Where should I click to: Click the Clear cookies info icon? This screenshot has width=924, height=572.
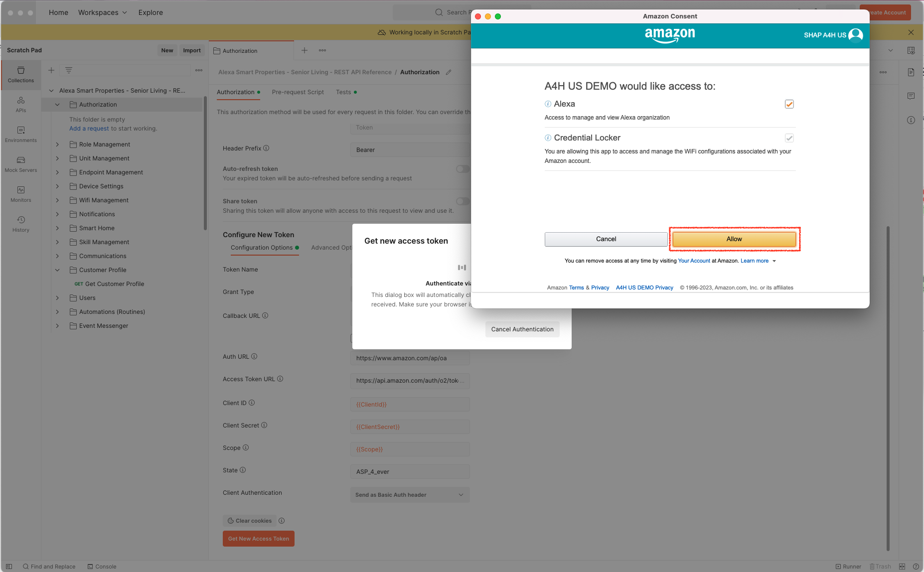(x=282, y=521)
